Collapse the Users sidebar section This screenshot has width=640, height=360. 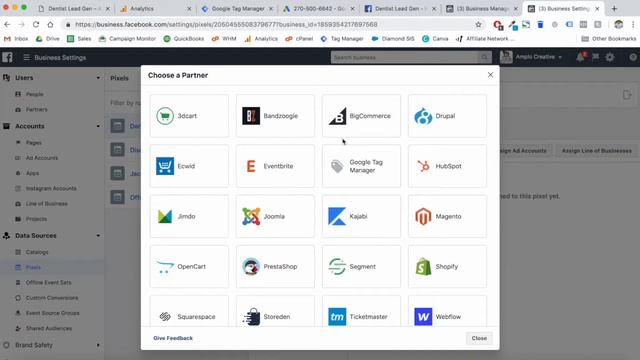click(98, 78)
